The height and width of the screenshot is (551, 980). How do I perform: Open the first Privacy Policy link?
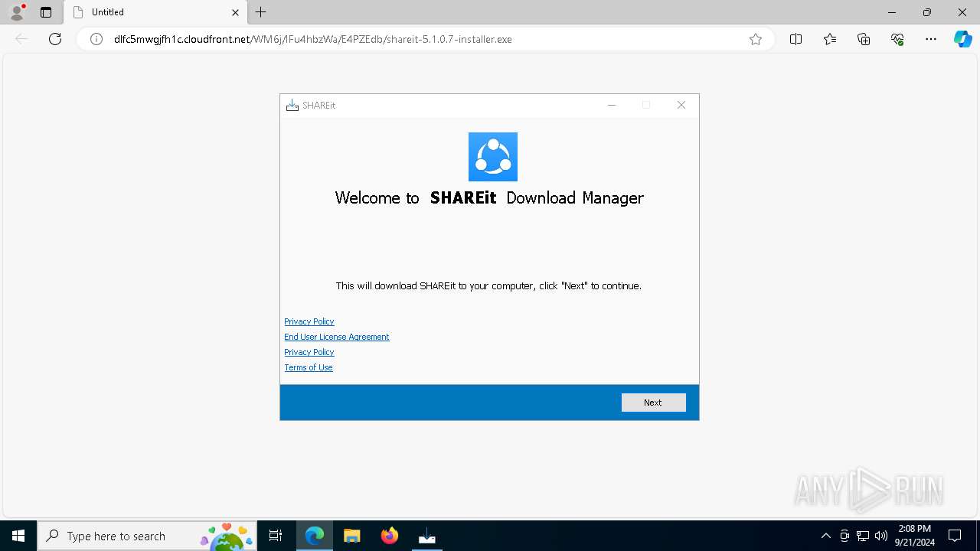point(309,321)
